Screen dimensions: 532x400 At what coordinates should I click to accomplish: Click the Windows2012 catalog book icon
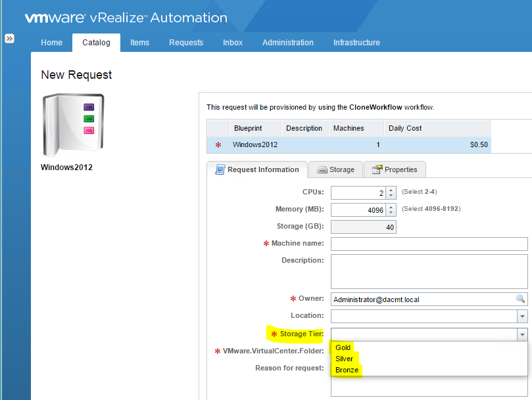(x=73, y=125)
